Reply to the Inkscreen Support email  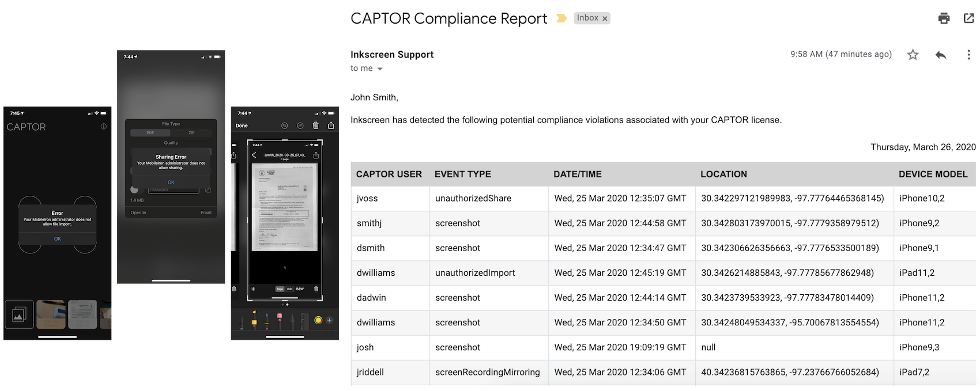point(941,55)
